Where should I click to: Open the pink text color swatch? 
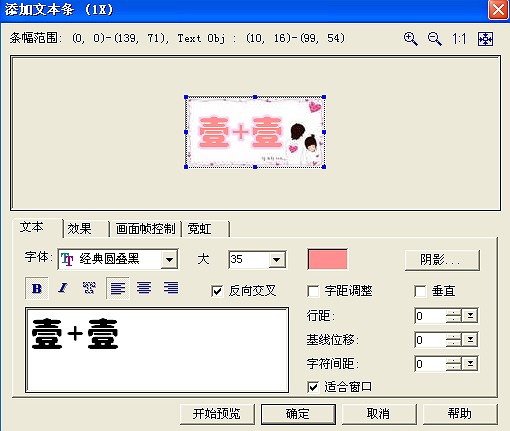pos(327,259)
